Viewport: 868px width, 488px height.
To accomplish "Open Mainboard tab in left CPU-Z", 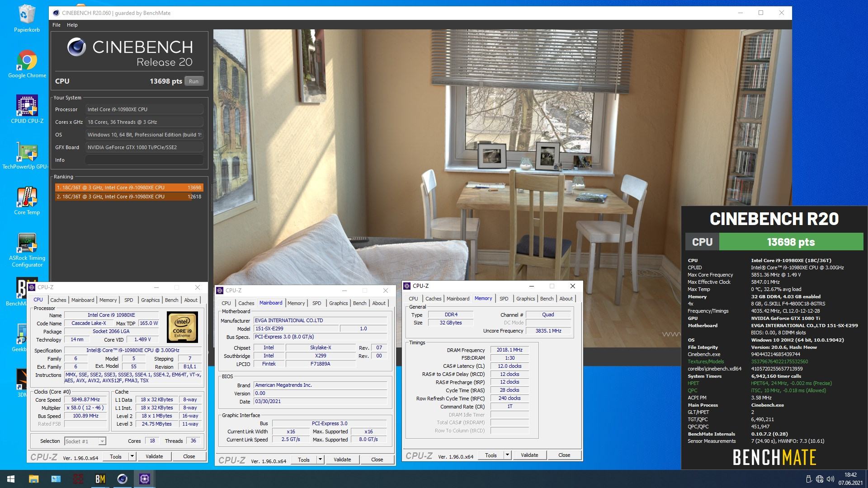I will (x=83, y=300).
